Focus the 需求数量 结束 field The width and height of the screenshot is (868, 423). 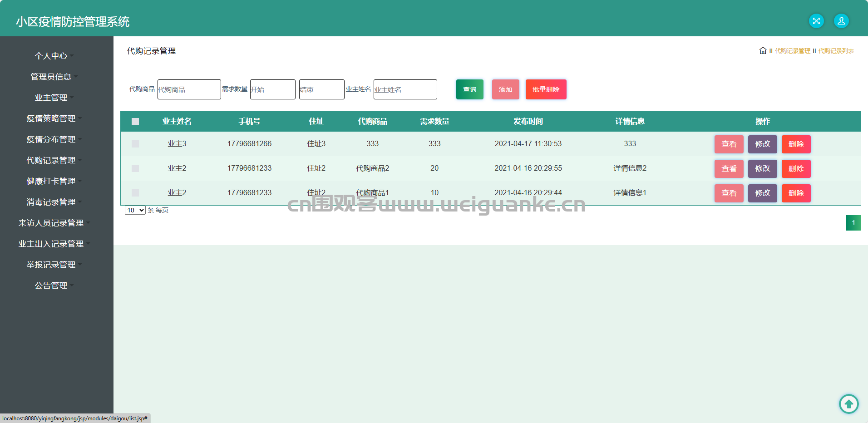point(322,89)
